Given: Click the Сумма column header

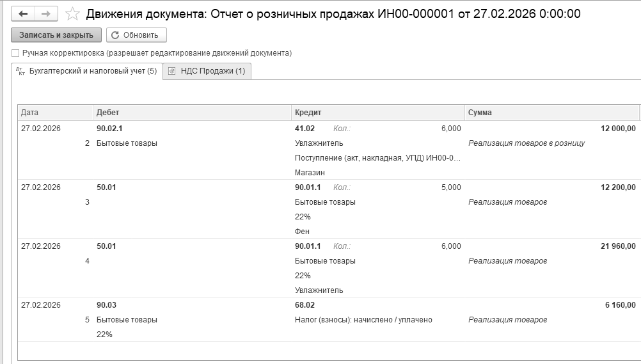Looking at the screenshot, I should point(480,113).
